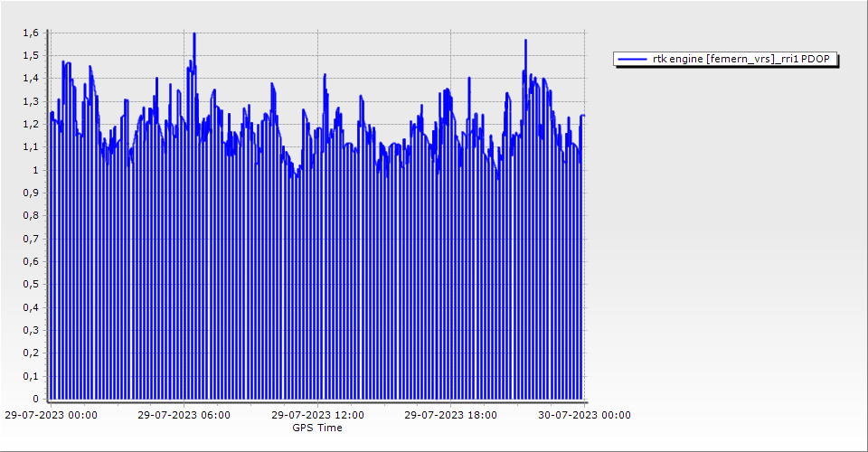Click the highest PDOP peak near 06:00
This screenshot has width=868, height=452.
pyautogui.click(x=193, y=34)
